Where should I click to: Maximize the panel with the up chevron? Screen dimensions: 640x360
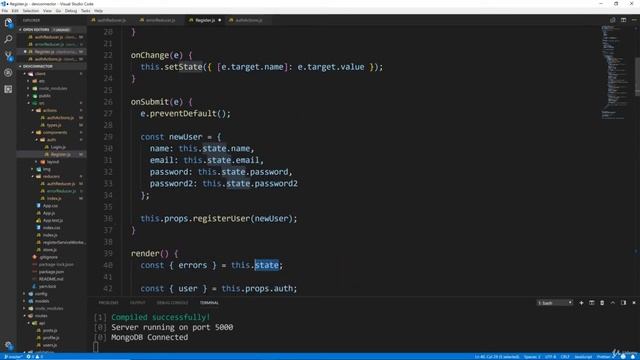(x=613, y=303)
